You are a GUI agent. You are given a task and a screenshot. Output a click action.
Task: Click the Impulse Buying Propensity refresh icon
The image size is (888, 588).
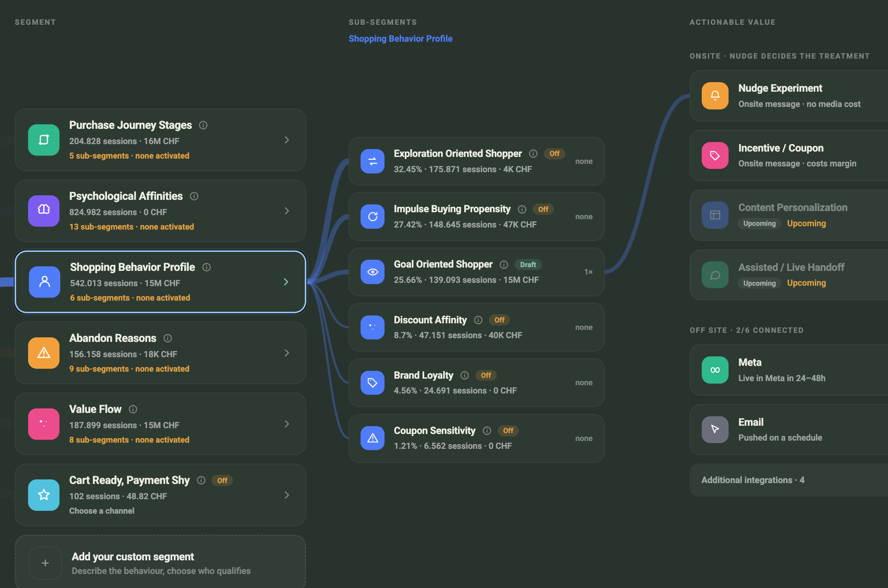click(373, 217)
